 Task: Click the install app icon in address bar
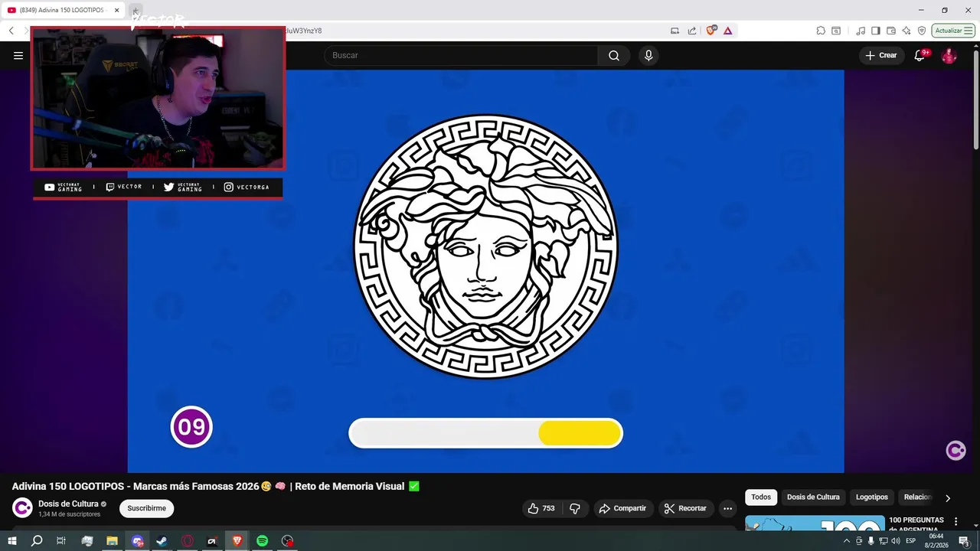[x=675, y=31]
